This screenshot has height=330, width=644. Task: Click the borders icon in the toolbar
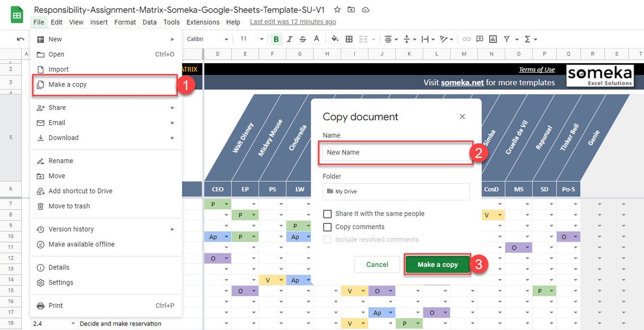tap(349, 39)
